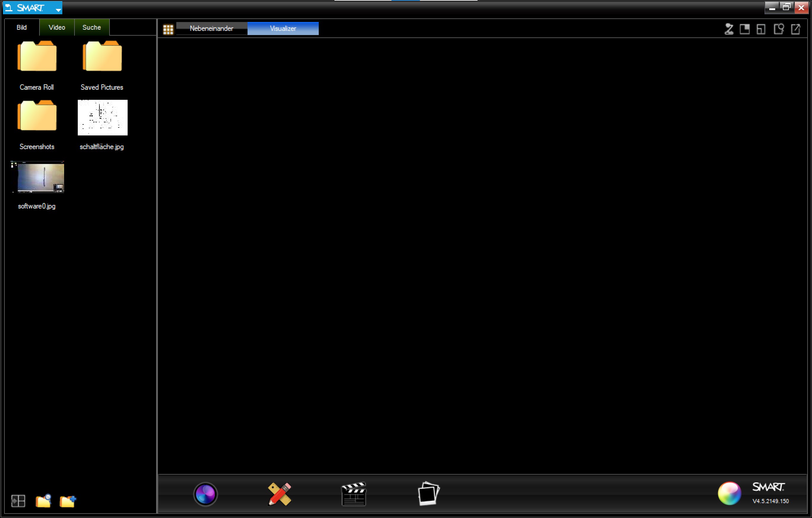
Task: Click the clapperboard video recording icon
Action: tap(354, 494)
